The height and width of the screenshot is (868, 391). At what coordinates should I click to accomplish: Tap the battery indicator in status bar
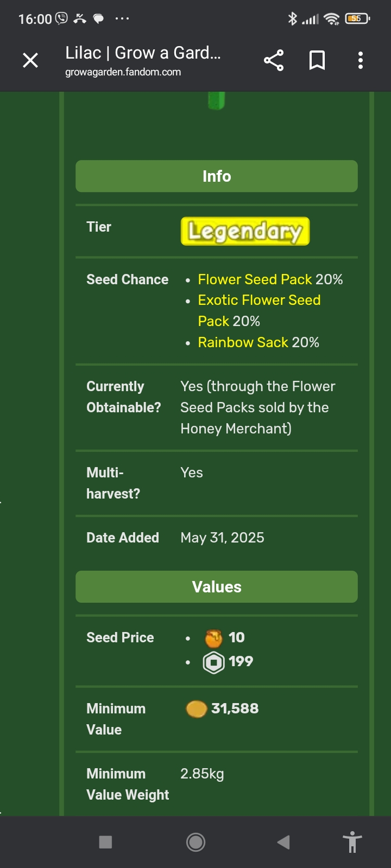pos(357,18)
